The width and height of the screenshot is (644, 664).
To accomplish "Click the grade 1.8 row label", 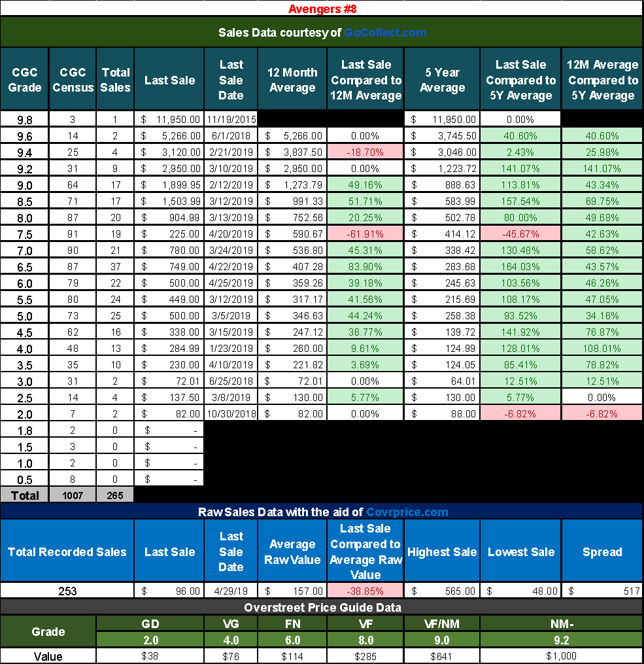I will point(25,430).
